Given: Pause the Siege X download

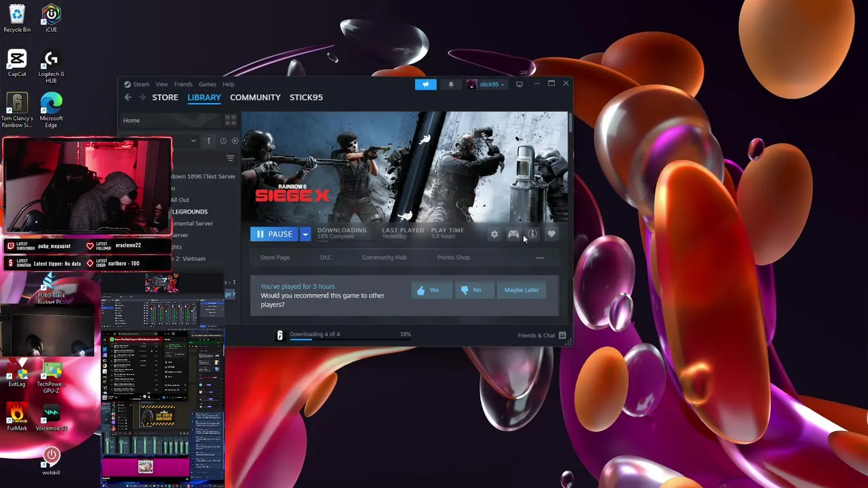Looking at the screenshot, I should [x=275, y=234].
